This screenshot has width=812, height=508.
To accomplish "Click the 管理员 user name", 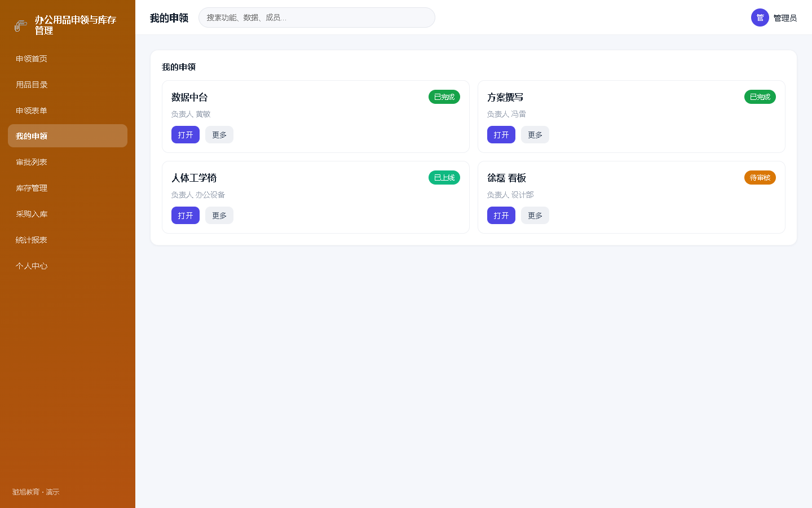I will 785,18.
